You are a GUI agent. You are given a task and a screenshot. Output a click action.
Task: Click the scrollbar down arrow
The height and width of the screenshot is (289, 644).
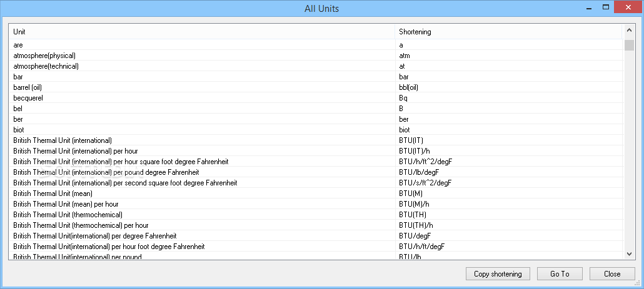pyautogui.click(x=629, y=254)
